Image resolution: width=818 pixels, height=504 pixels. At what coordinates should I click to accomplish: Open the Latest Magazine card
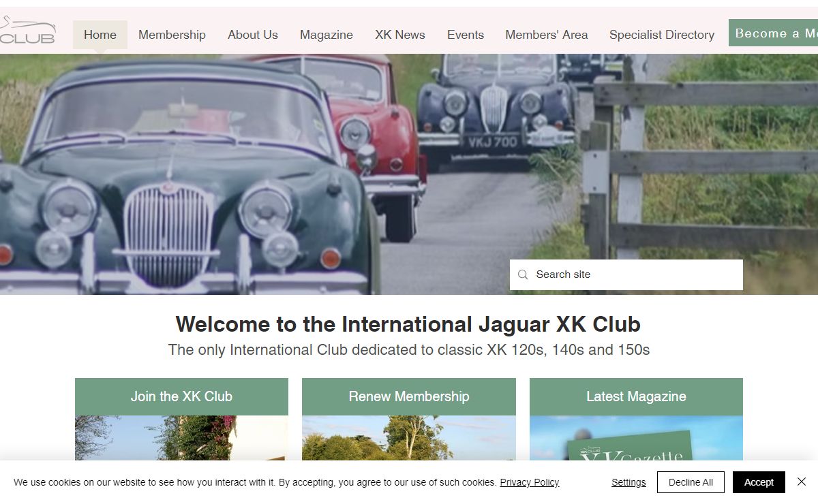(x=636, y=396)
